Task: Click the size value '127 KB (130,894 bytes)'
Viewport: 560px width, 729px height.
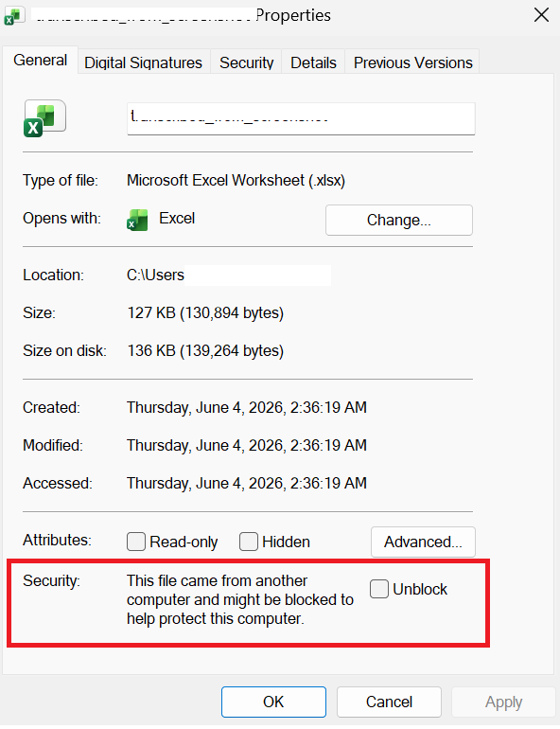Action: tap(205, 312)
